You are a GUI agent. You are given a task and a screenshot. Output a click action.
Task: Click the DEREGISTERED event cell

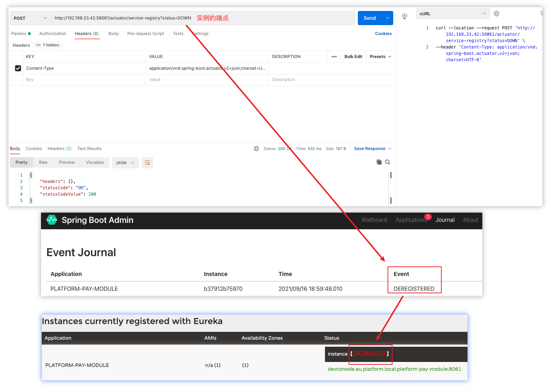coord(414,289)
